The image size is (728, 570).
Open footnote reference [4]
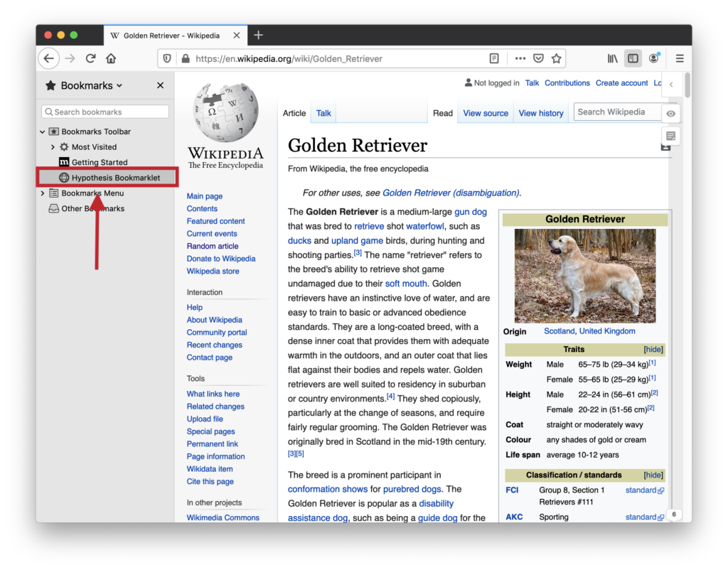(390, 397)
